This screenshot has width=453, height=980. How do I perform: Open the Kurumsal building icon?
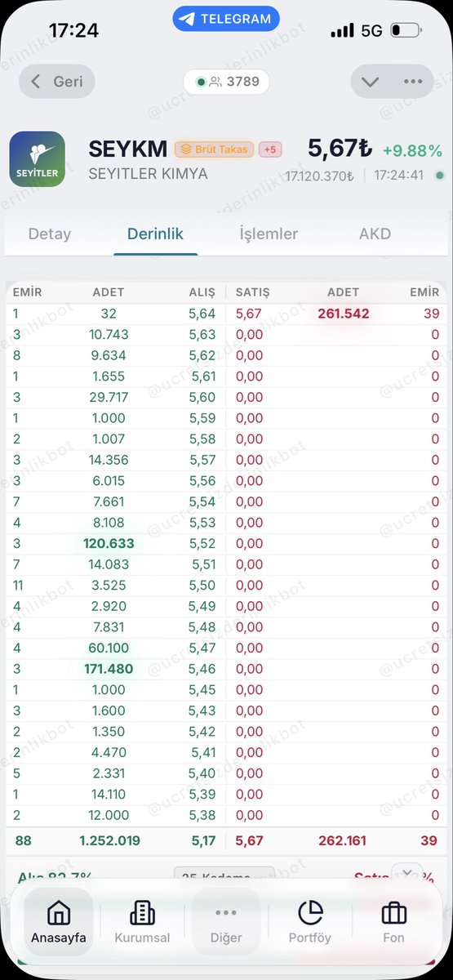point(143,920)
